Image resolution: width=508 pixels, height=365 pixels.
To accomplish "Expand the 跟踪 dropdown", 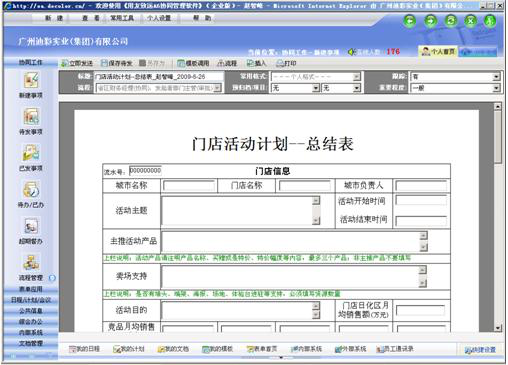I will pos(496,77).
